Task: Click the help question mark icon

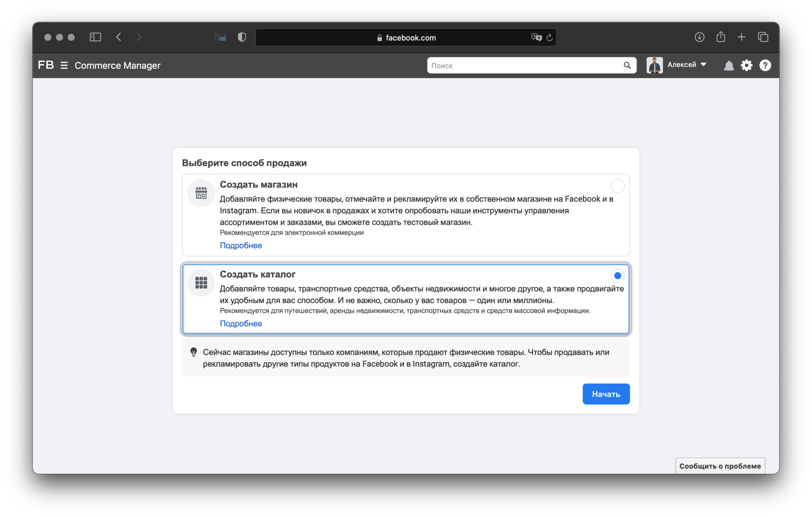Action: point(765,66)
